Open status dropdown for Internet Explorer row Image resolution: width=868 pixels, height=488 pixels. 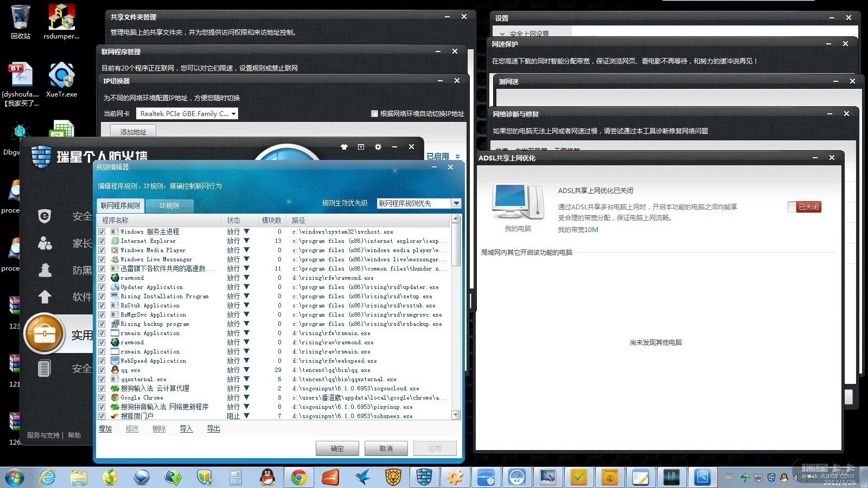[x=247, y=241]
